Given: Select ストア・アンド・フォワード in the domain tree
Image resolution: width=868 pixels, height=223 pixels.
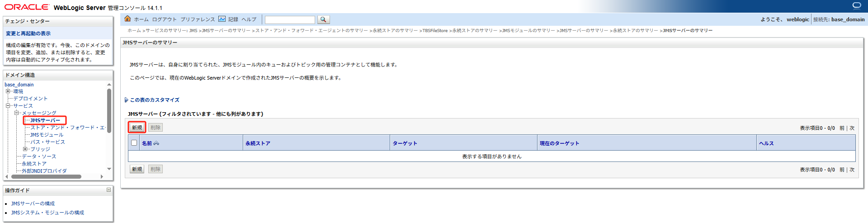Looking at the screenshot, I should 67,128.
